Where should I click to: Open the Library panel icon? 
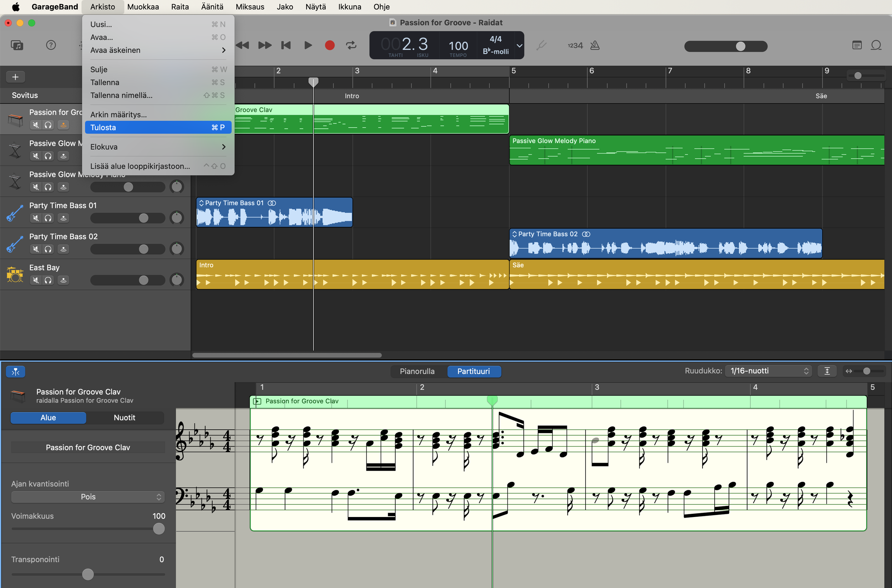[17, 45]
